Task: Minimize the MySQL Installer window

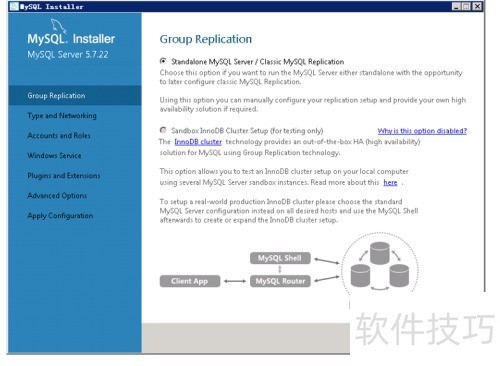Action: (x=456, y=6)
